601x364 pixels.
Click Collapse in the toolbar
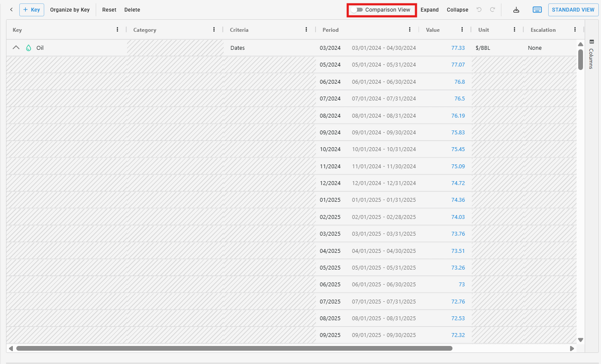click(x=457, y=9)
